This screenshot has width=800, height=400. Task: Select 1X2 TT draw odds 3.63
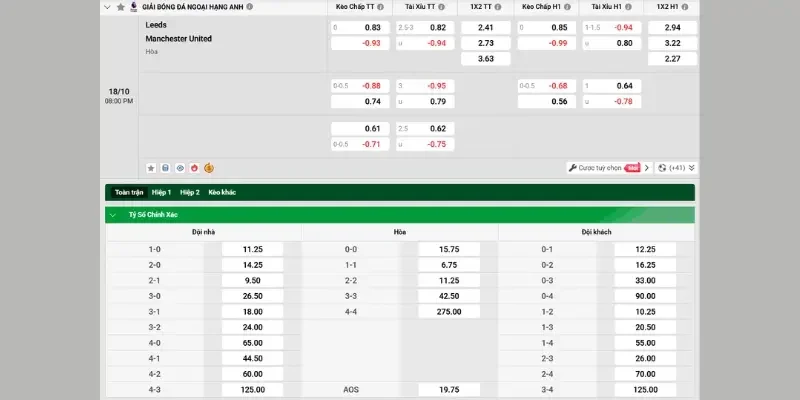pos(486,59)
